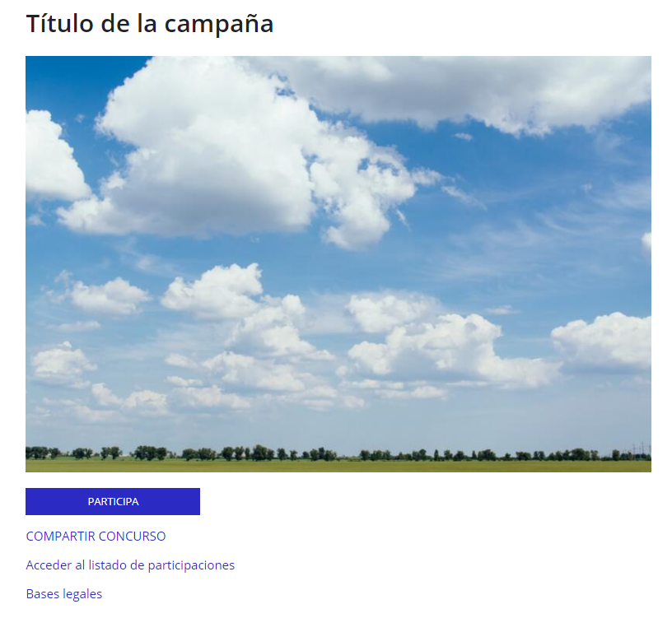Screen dimensions: 672x618
Task: Click the word Título in the heading
Action: coord(60,23)
